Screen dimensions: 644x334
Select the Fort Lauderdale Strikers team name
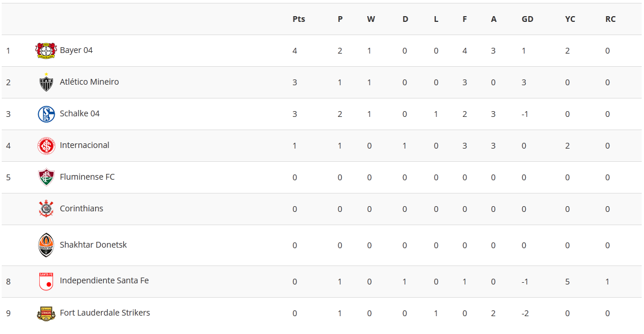(x=105, y=313)
